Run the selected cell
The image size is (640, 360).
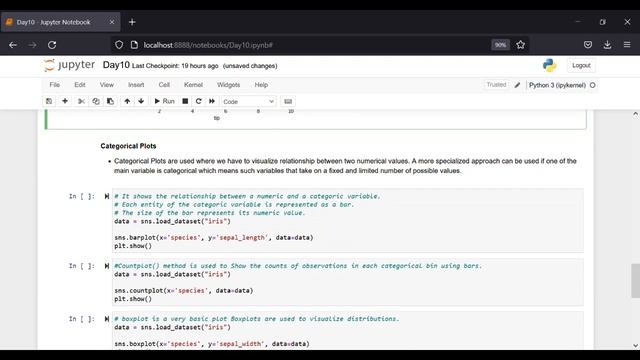(x=164, y=101)
